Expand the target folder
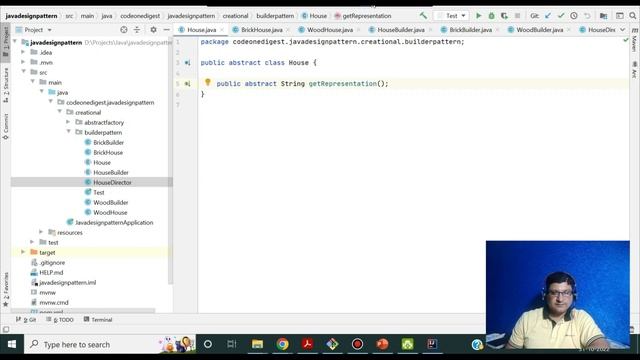This screenshot has width=640, height=360. (x=23, y=252)
